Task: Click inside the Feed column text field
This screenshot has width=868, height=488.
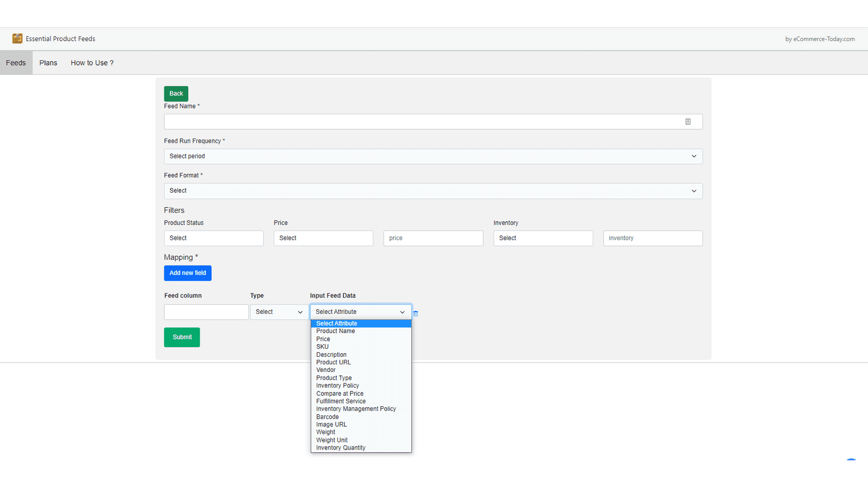Action: click(206, 312)
